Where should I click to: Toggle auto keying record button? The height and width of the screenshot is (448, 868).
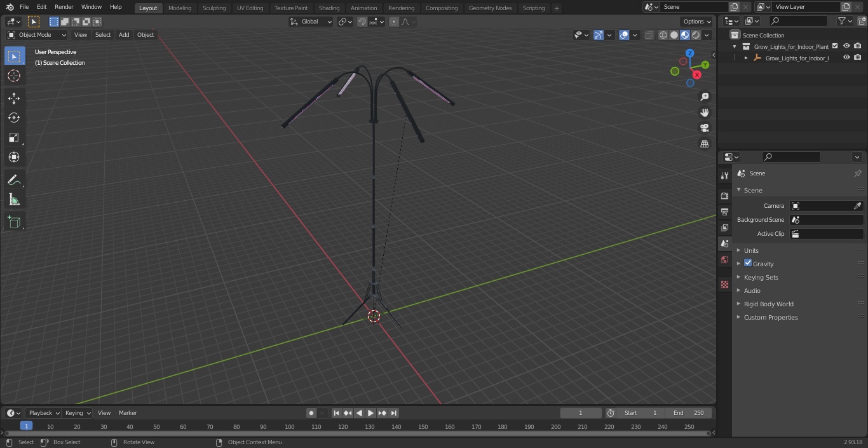(311, 413)
